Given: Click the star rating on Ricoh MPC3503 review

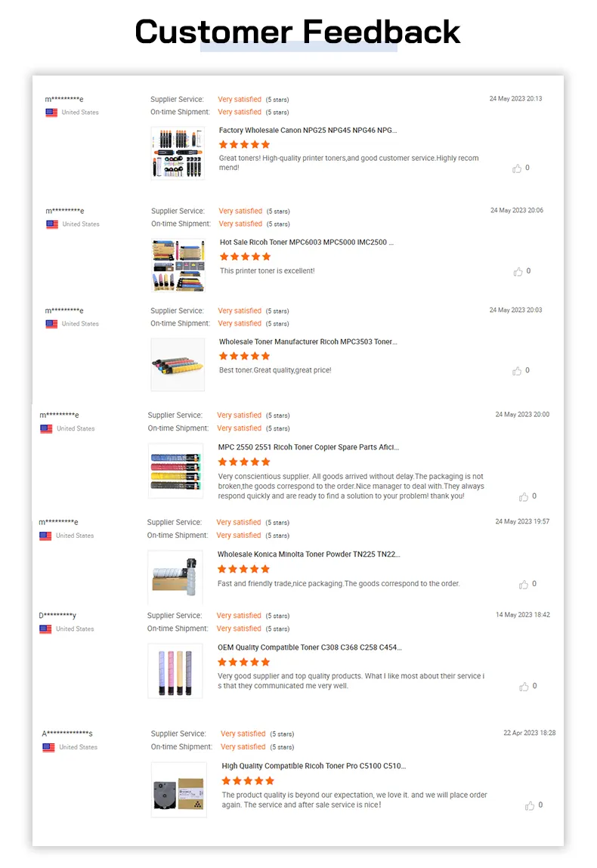Looking at the screenshot, I should 244,356.
